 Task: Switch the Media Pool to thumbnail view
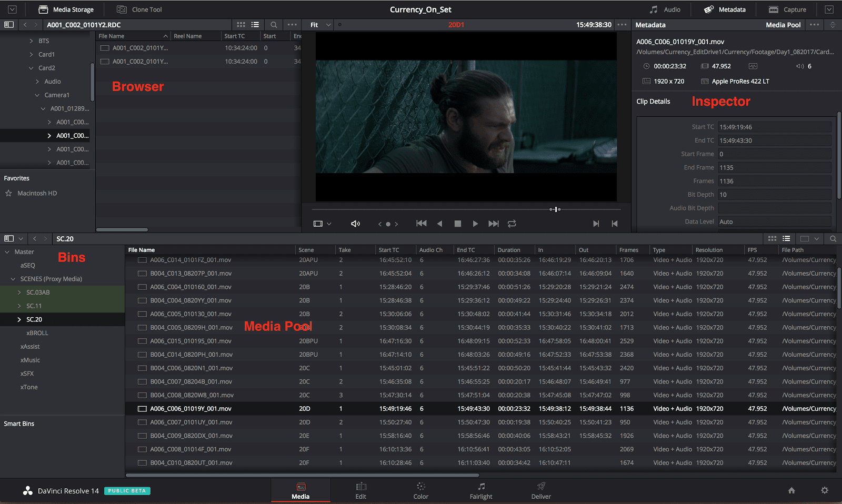tap(772, 238)
